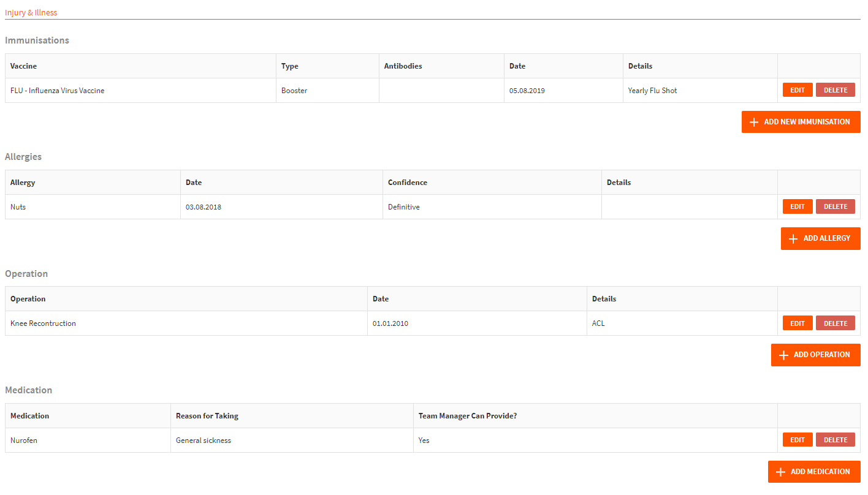Screen dimensions: 868x495
Task: Delete the Knee Recontruction operation
Action: coord(836,323)
